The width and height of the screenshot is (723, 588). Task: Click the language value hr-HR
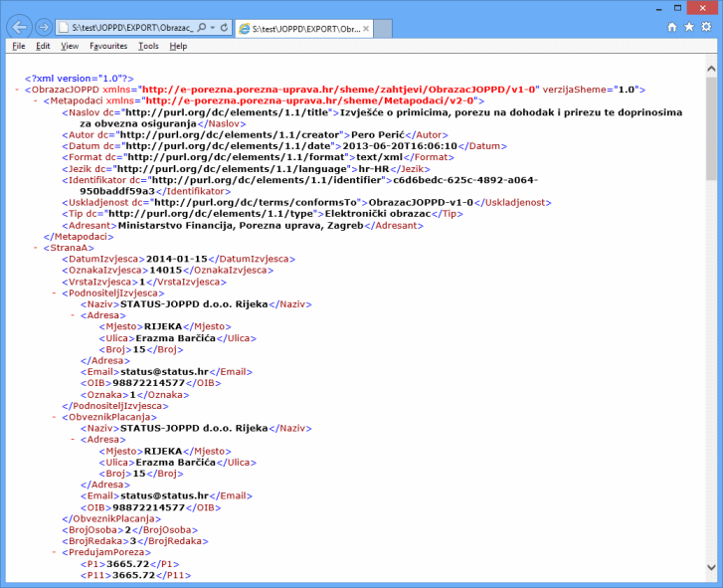374,169
